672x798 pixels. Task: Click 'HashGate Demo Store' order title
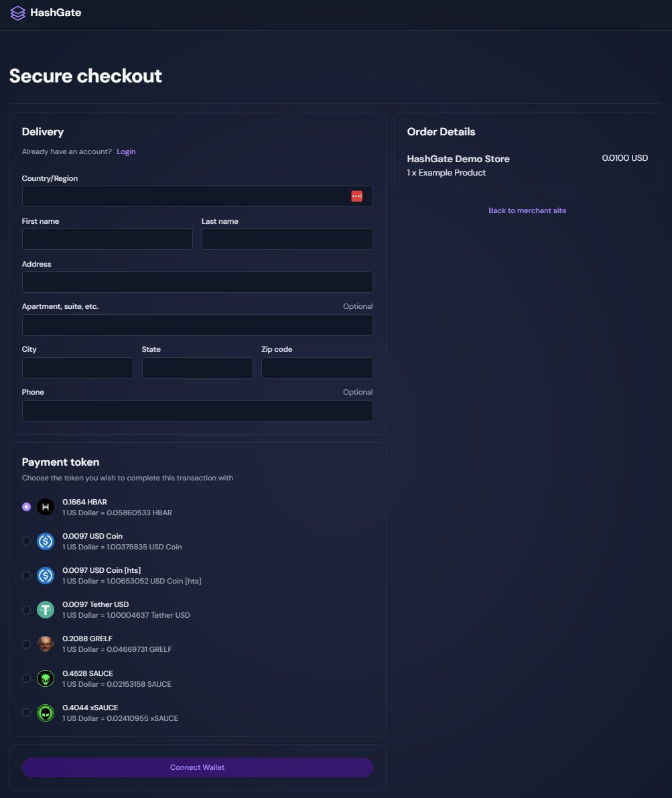click(458, 159)
